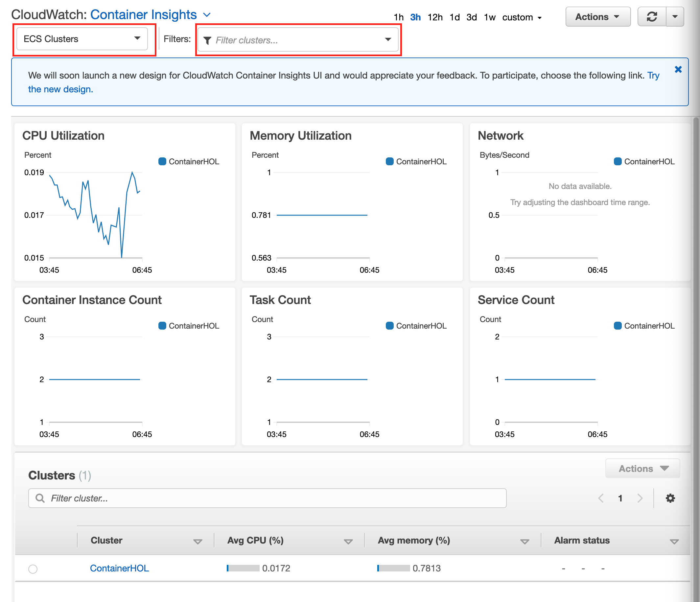700x602 pixels.
Task: Select the 12h time range
Action: click(x=435, y=17)
